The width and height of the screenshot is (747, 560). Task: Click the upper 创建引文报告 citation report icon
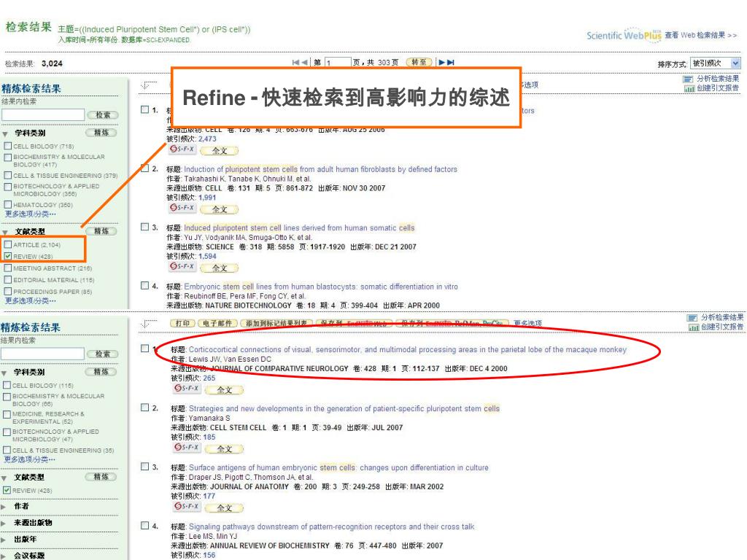pos(687,88)
